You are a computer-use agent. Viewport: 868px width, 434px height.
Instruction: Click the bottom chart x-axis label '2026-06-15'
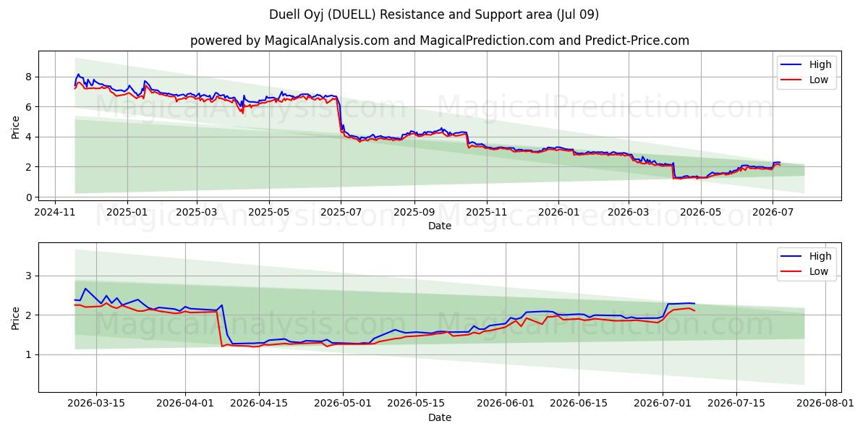579,405
